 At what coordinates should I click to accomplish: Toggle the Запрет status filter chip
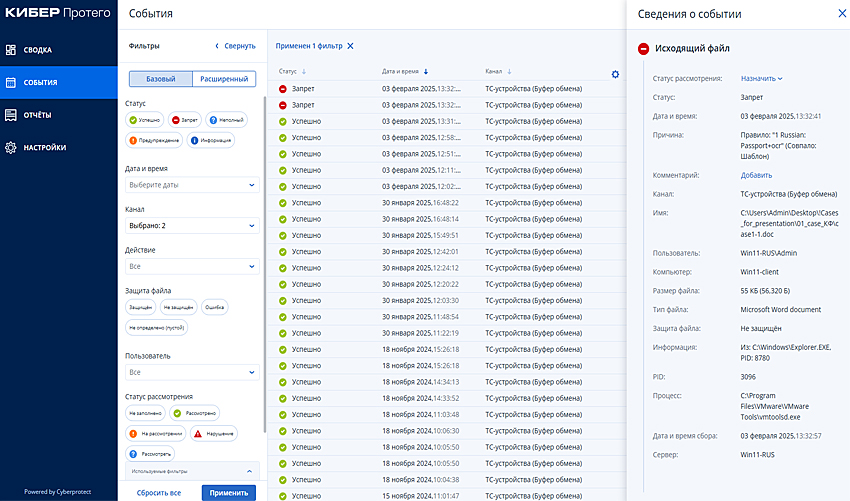(184, 120)
